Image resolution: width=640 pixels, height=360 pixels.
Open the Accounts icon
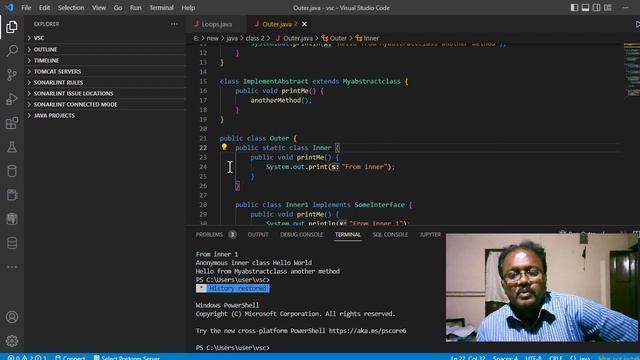tap(12, 317)
